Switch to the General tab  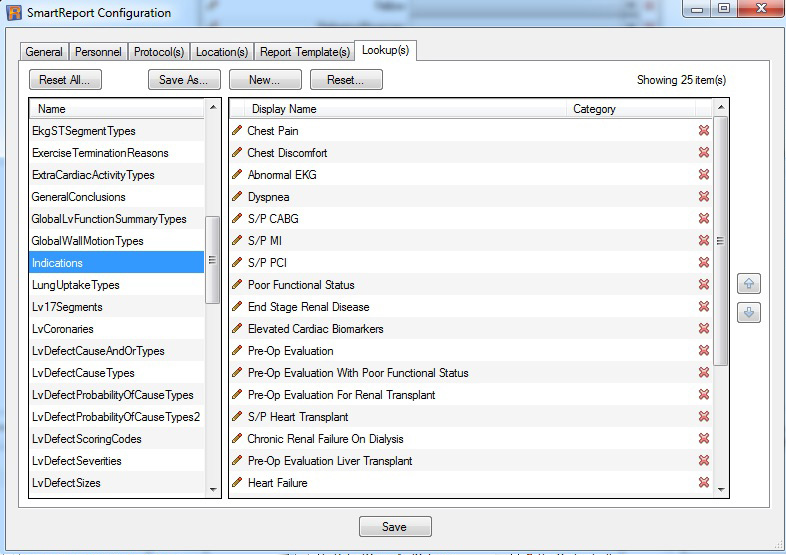(x=44, y=52)
